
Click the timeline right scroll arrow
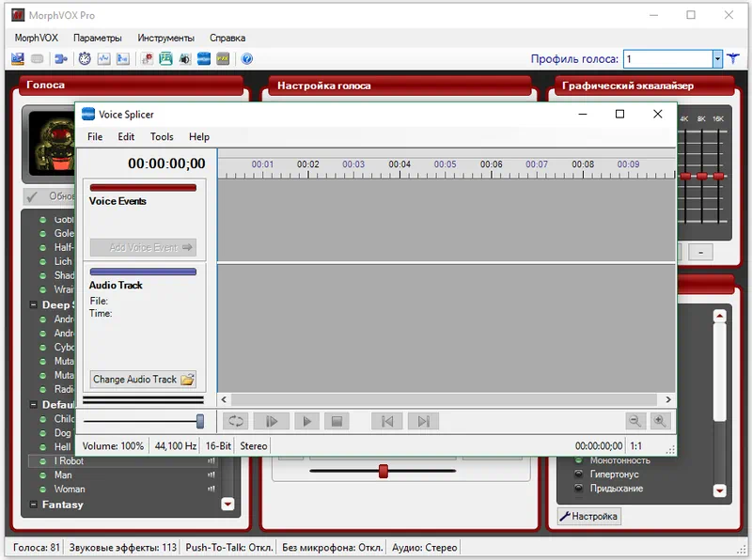pyautogui.click(x=668, y=399)
